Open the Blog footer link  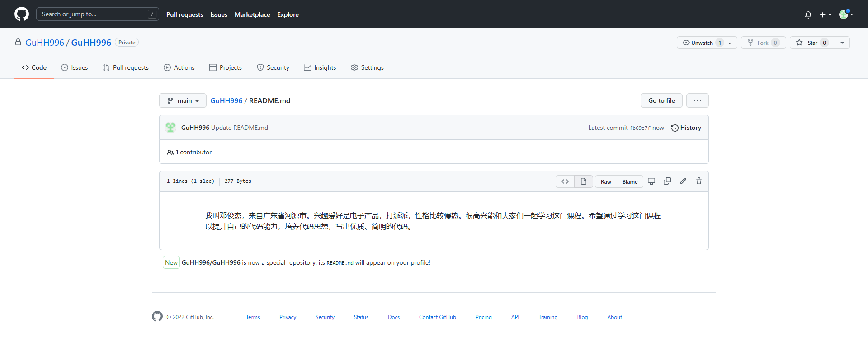pos(582,317)
